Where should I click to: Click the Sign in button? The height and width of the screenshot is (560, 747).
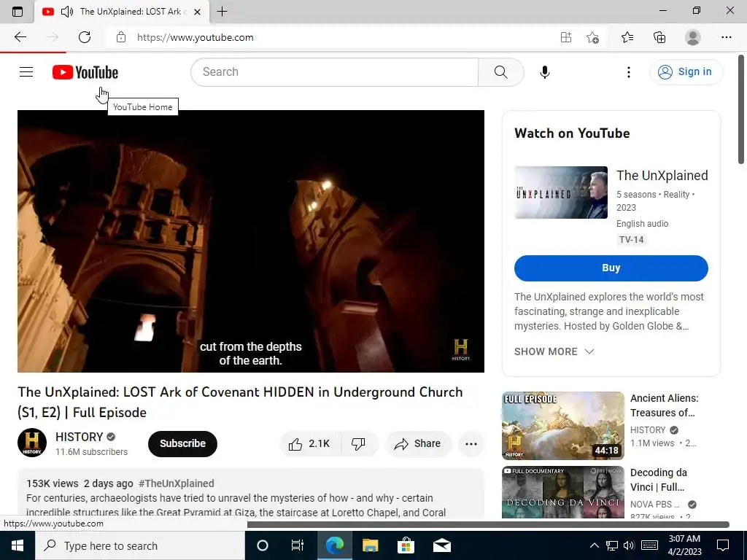pyautogui.click(x=686, y=72)
